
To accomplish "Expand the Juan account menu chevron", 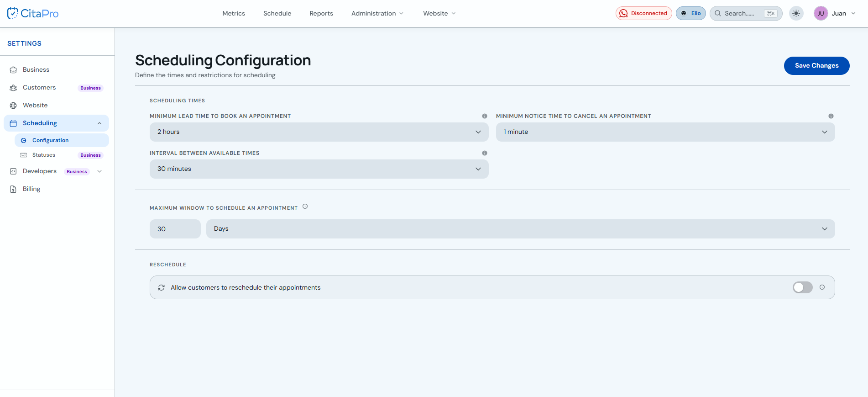I will tap(853, 13).
